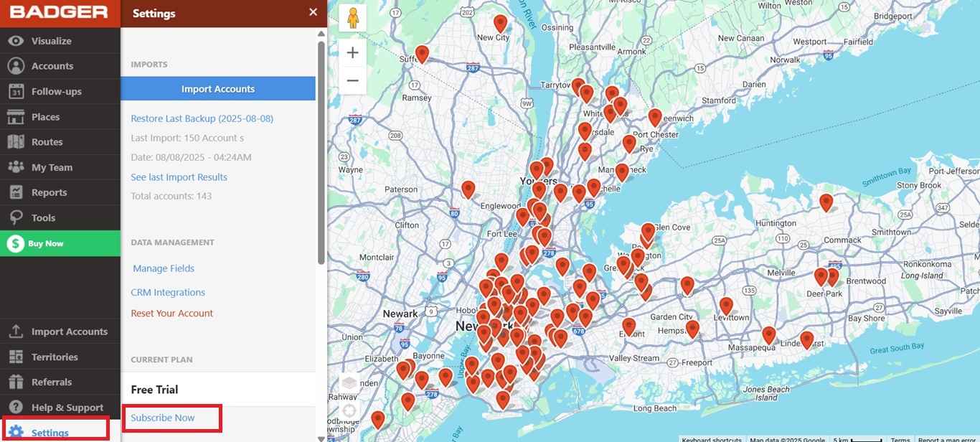Click the 'Total accounts: 143' text

[171, 196]
